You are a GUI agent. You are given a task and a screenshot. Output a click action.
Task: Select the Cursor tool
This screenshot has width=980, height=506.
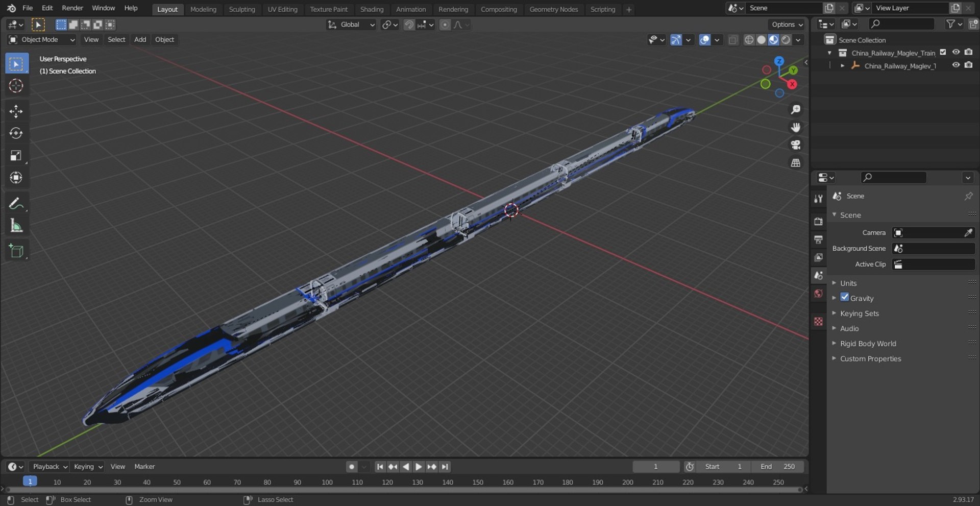pyautogui.click(x=16, y=86)
